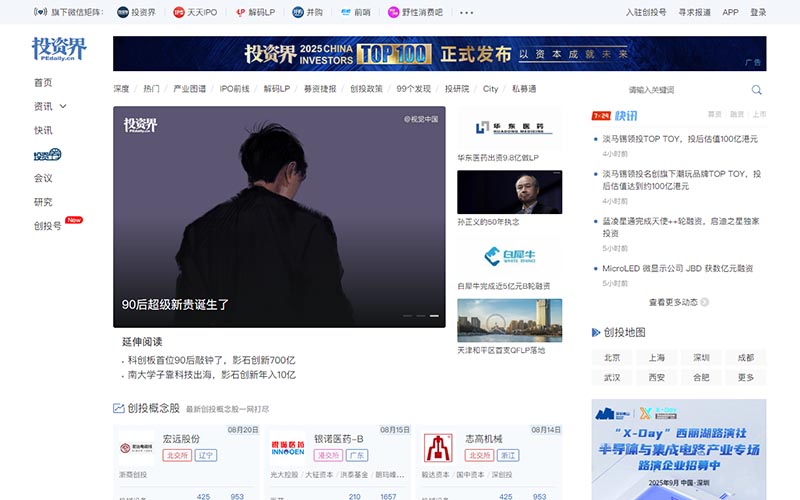Image resolution: width=800 pixels, height=500 pixels.
Task: Open the 90后超级新贵诞生了 headline image
Action: (279, 217)
